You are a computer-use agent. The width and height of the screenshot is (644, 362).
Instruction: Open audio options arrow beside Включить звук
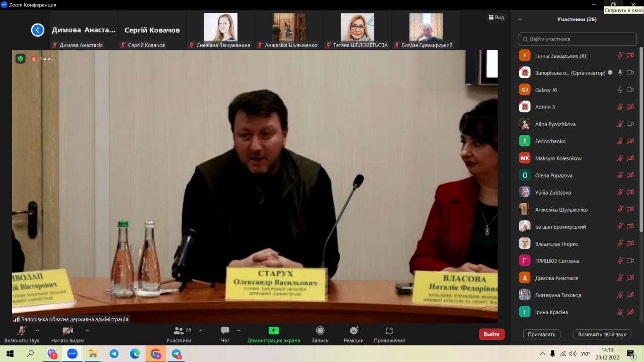[37, 331]
